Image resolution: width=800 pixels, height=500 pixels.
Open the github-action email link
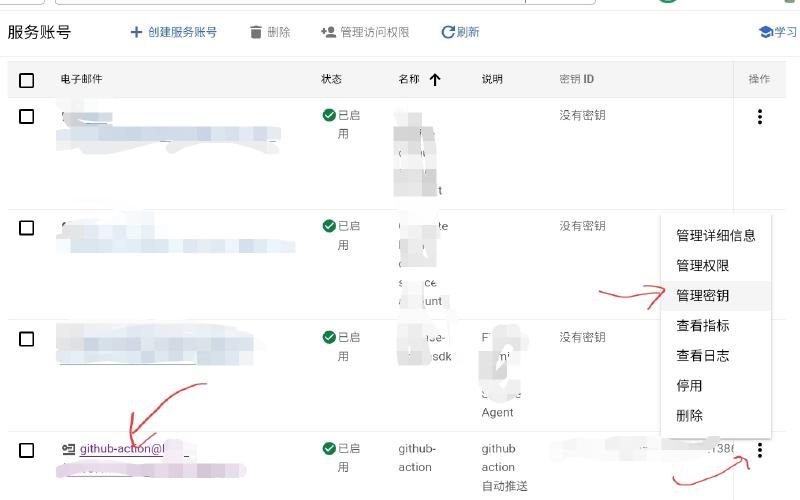(120, 449)
